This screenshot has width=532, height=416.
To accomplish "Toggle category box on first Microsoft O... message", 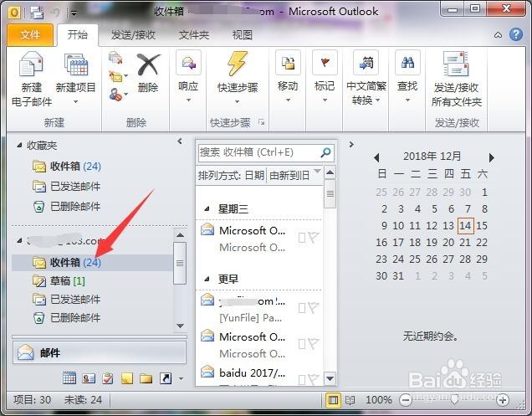I will [x=302, y=238].
